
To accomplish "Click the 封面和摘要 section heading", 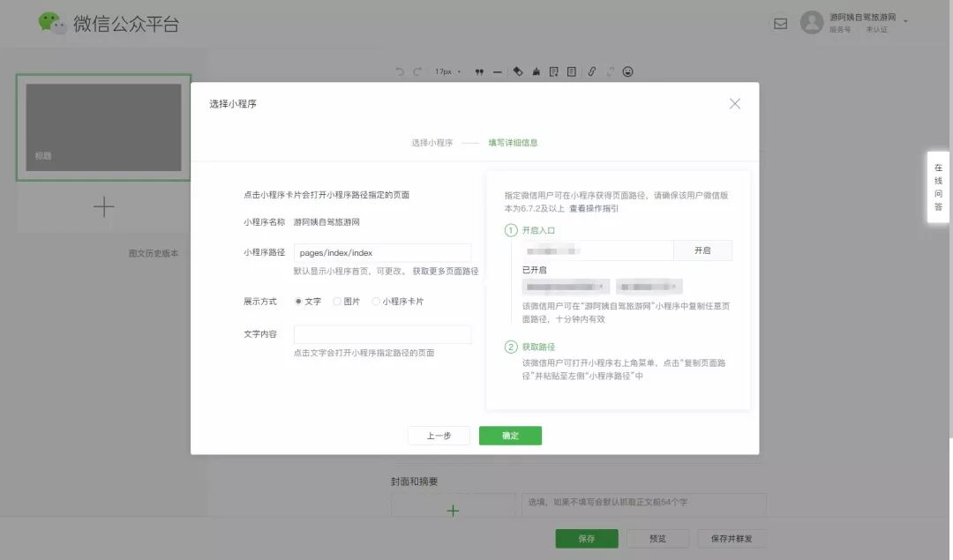I will tap(414, 482).
